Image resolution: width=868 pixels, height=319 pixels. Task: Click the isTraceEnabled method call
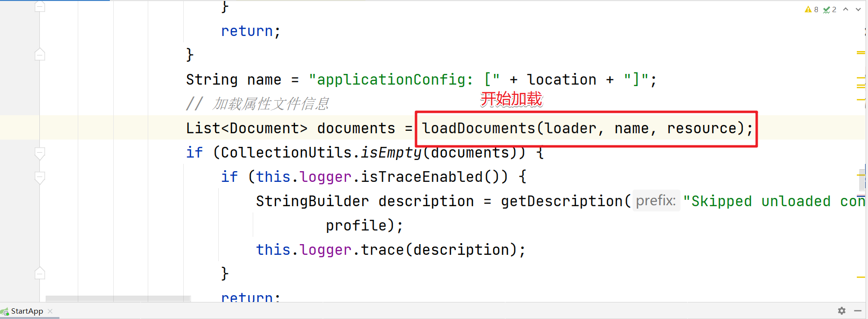click(x=421, y=177)
